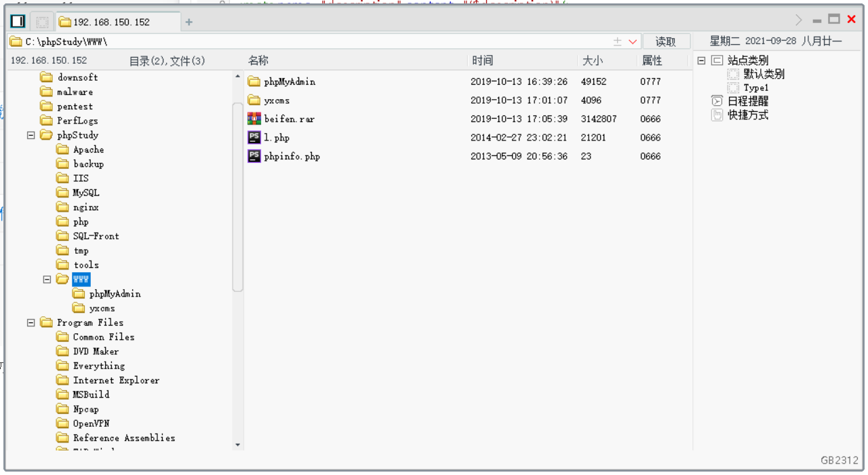Click the Everything folder icon
This screenshot has height=475, width=868.
(62, 366)
